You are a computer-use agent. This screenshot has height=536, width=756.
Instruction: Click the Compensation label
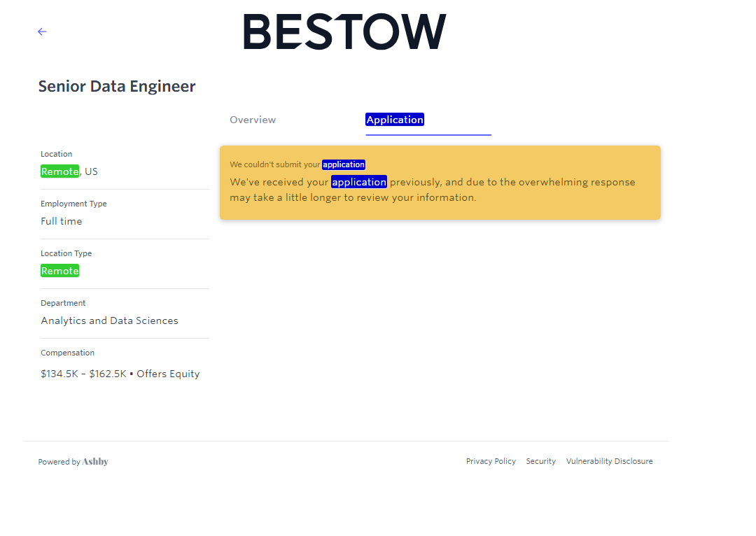tap(67, 353)
